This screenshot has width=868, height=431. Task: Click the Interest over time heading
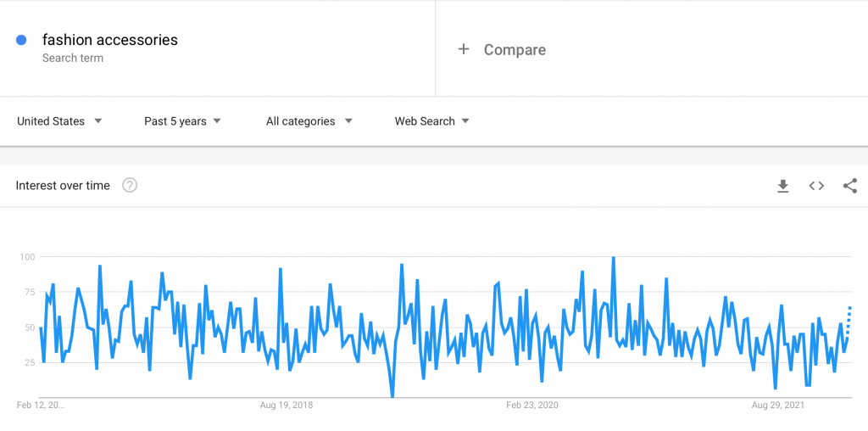pos(63,186)
